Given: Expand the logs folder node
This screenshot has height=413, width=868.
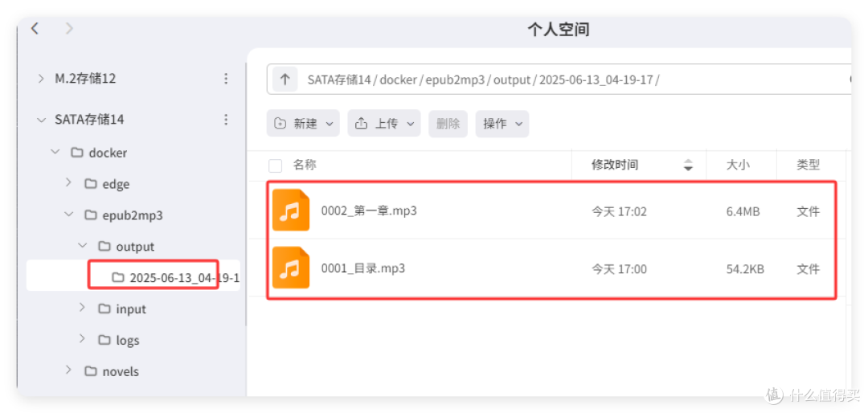Looking at the screenshot, I should pyautogui.click(x=82, y=339).
